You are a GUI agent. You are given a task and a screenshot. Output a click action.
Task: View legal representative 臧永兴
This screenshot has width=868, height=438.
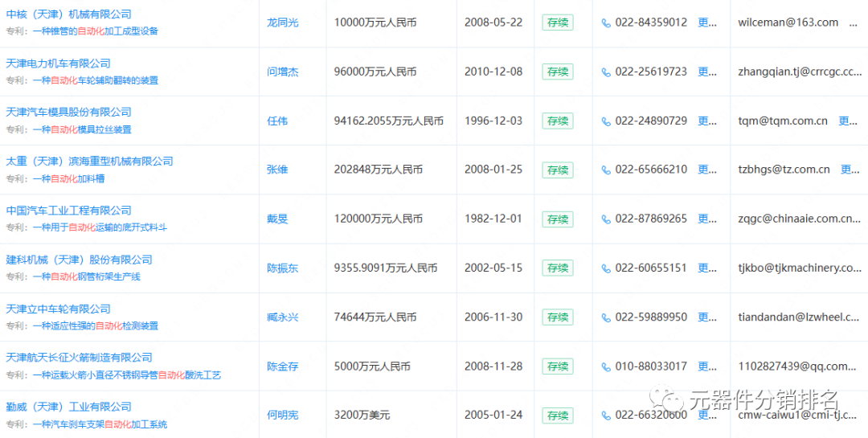pyautogui.click(x=283, y=317)
